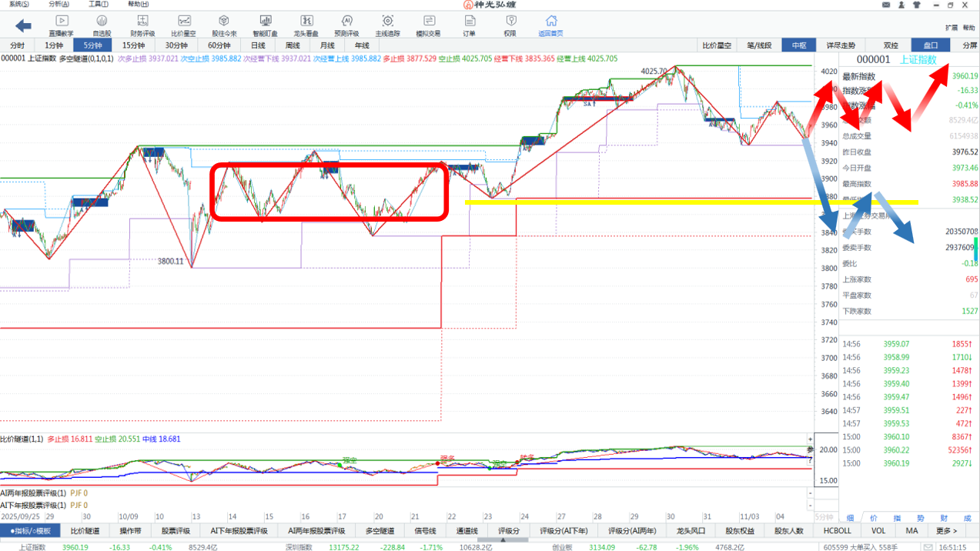Open the 系统(S) menu
The width and height of the screenshot is (980, 551).
(18, 4)
